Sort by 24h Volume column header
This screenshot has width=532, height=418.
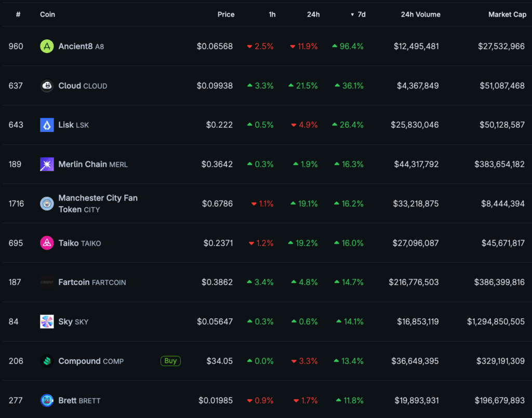(x=420, y=15)
